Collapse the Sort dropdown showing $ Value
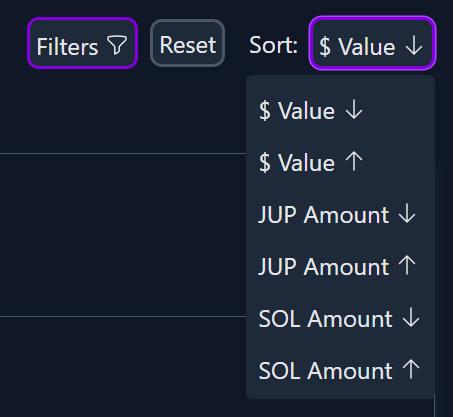This screenshot has width=453, height=417. click(x=372, y=43)
